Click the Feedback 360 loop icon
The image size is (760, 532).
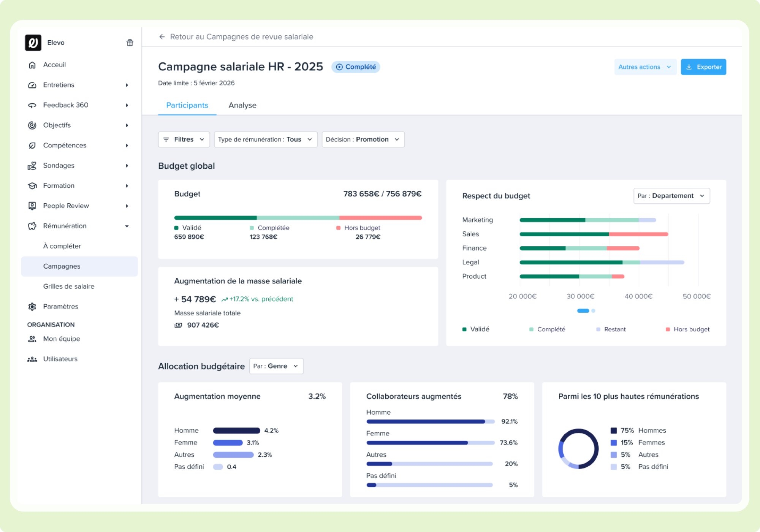(x=32, y=105)
